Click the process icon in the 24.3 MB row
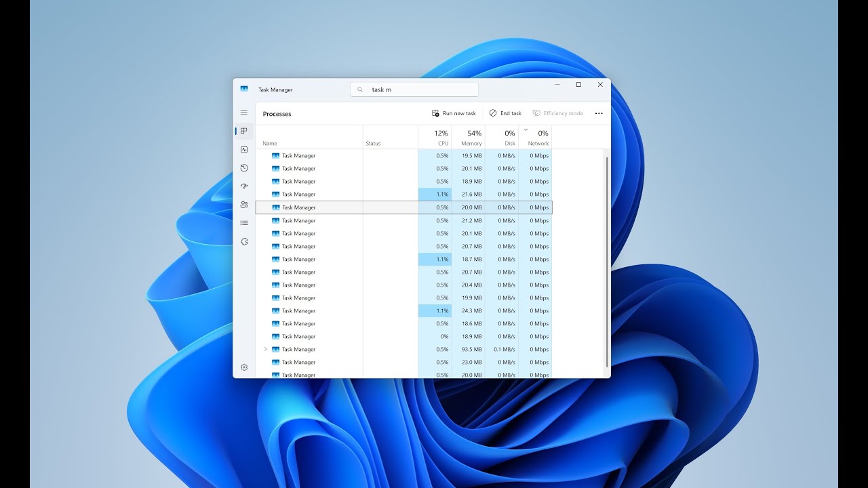 coord(275,310)
